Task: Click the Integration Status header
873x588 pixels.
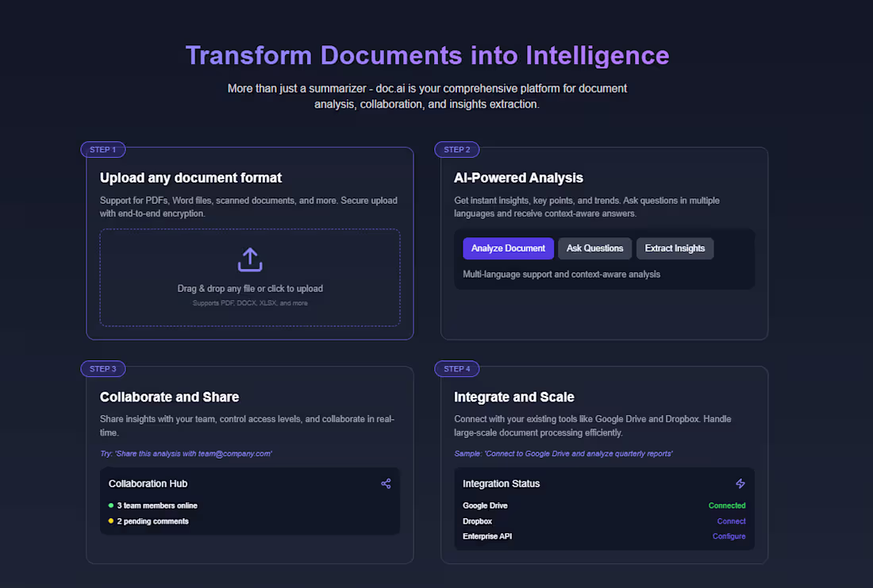Action: (x=501, y=483)
